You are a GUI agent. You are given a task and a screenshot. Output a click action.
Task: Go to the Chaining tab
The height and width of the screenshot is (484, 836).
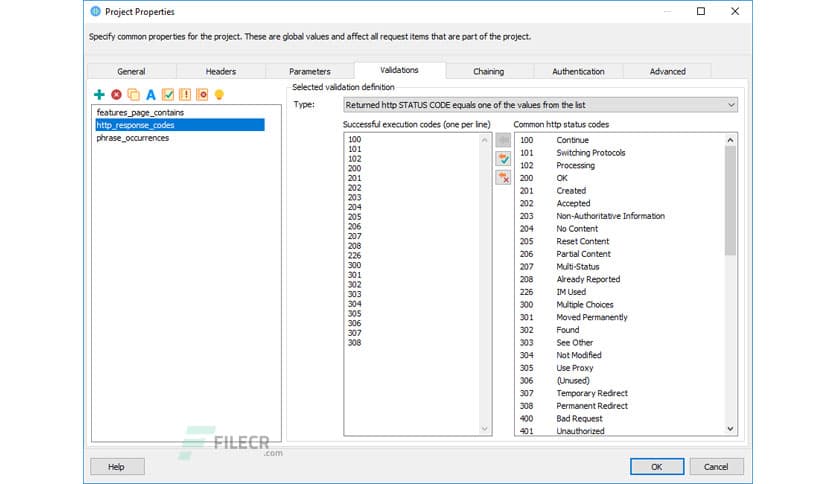point(488,71)
